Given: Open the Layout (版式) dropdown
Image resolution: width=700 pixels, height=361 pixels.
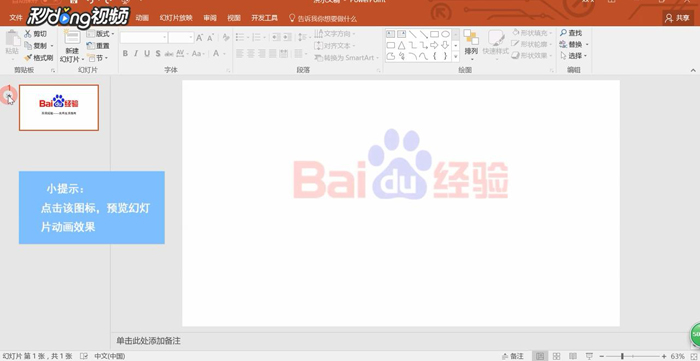Looking at the screenshot, I should point(100,34).
